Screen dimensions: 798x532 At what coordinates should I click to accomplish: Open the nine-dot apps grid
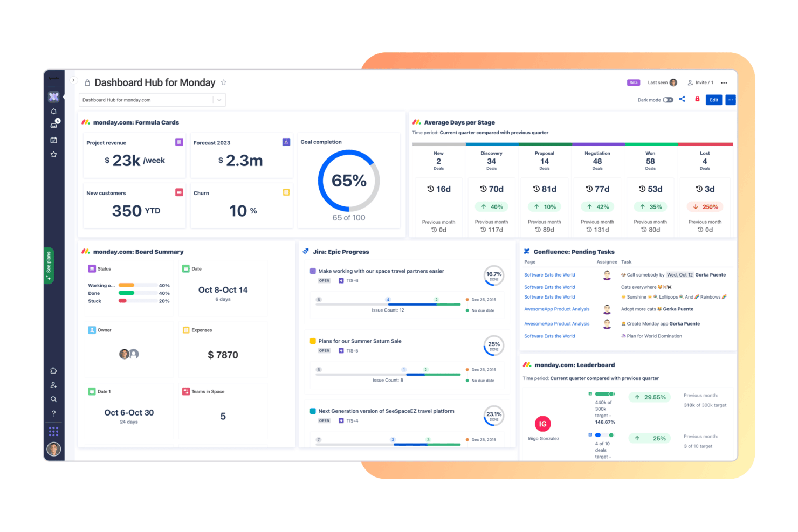tap(53, 431)
